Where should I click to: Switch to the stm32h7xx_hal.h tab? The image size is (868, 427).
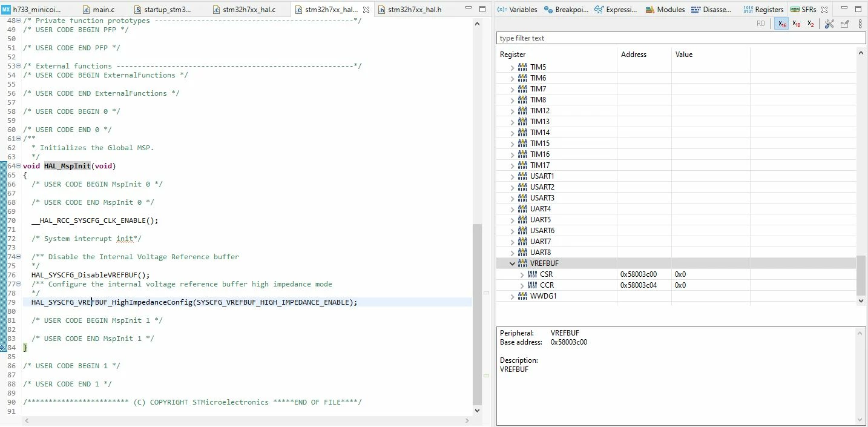pyautogui.click(x=409, y=10)
